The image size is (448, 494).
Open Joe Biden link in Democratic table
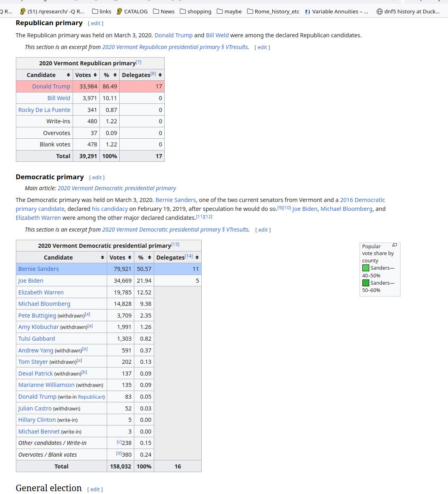31,281
